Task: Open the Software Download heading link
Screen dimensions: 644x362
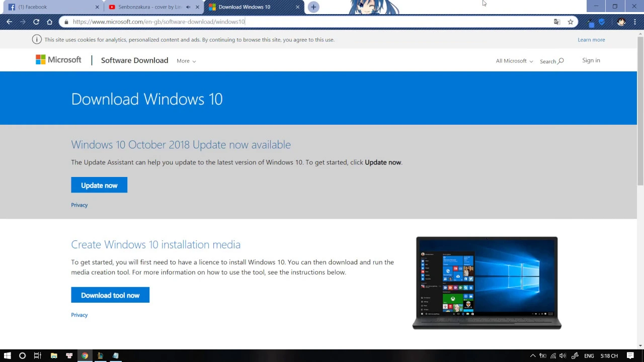Action: (x=134, y=60)
